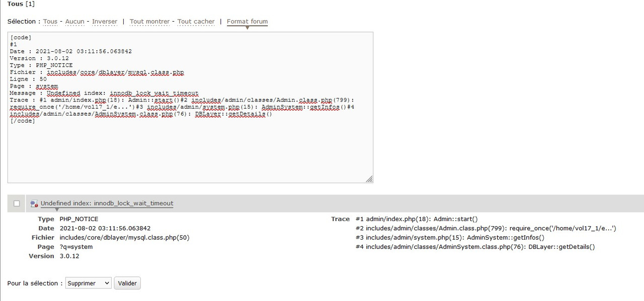Click the error icon beside Undefined index entry
Viewport: 644px width, 301px height.
coord(34,204)
